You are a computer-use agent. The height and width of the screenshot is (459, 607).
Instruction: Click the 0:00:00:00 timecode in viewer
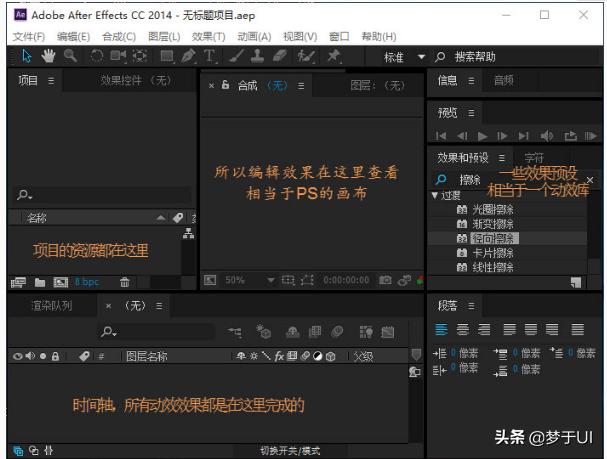[x=346, y=280]
